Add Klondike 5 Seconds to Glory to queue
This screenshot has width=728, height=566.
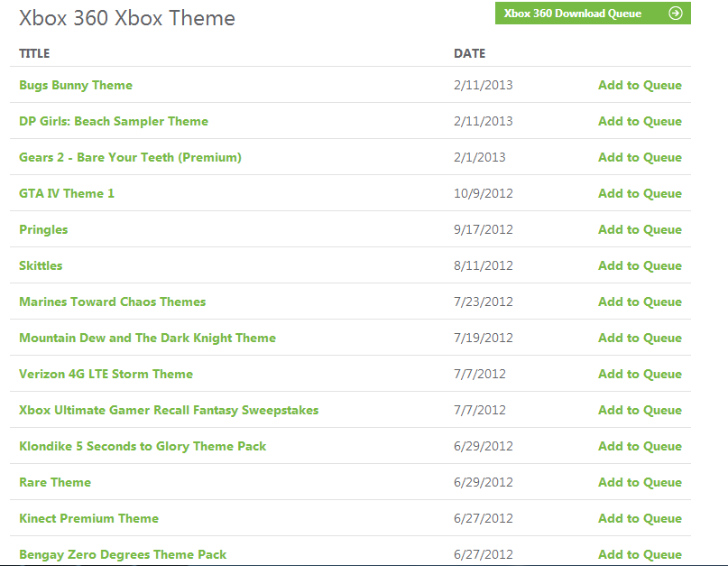click(x=640, y=446)
